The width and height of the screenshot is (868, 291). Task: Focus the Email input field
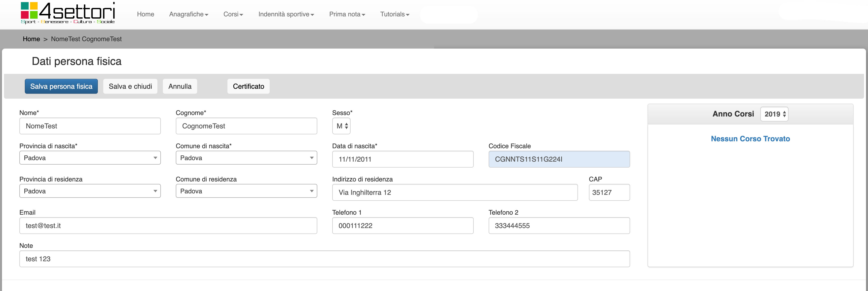(168, 226)
